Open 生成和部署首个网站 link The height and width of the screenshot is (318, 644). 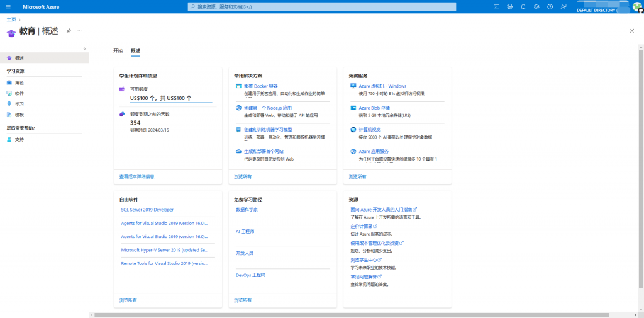[x=264, y=151]
